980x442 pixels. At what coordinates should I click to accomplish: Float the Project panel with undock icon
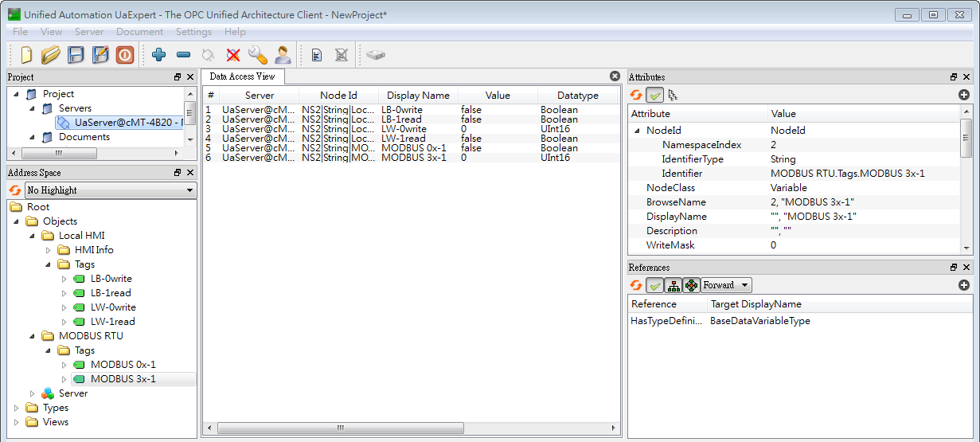(178, 77)
